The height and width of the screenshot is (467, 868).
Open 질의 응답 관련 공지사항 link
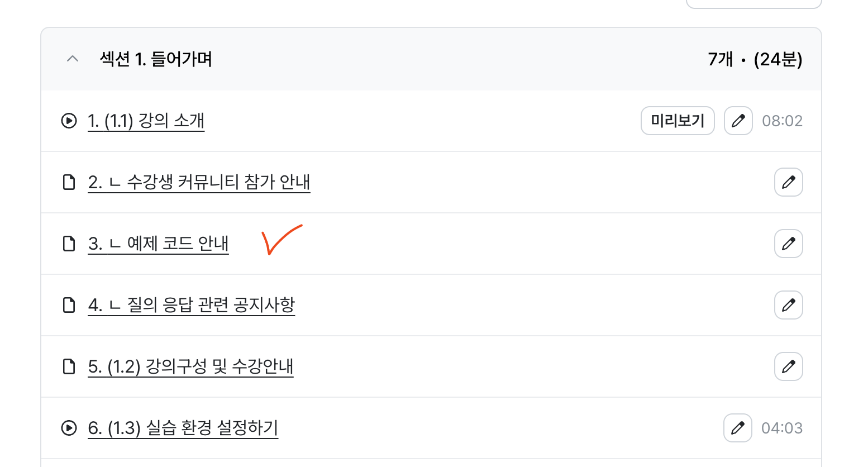(x=191, y=305)
